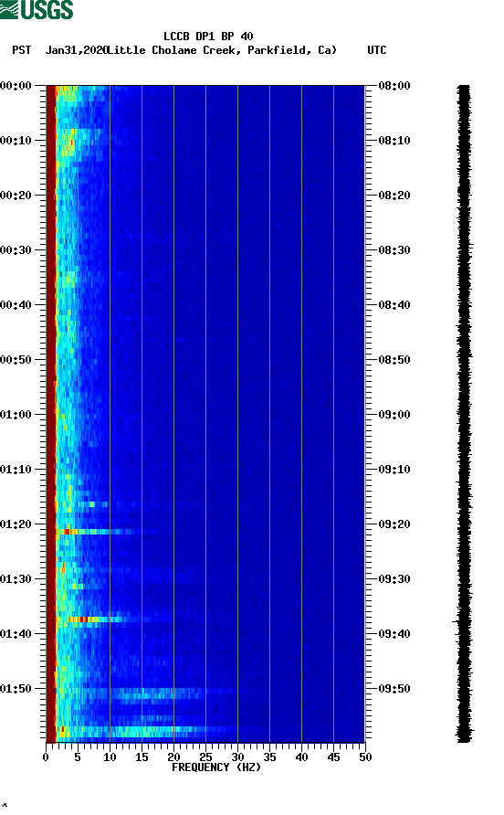
Task: Click the 35 Hz frequency axis label
Action: (269, 757)
